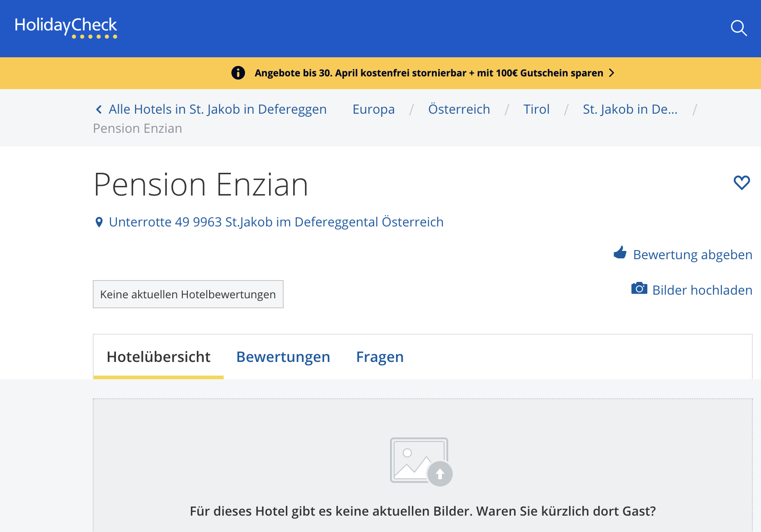This screenshot has width=761, height=532.
Task: Click the thumbs-up icon
Action: [620, 253]
